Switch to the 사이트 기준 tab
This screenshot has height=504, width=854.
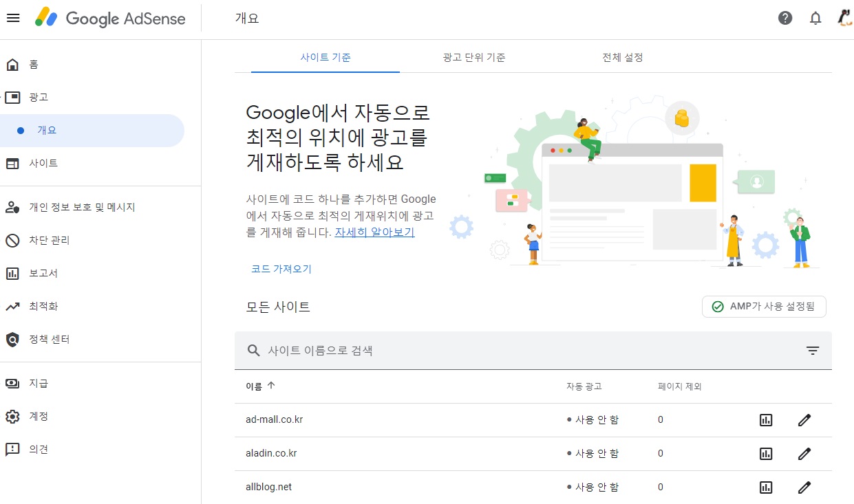pyautogui.click(x=325, y=58)
